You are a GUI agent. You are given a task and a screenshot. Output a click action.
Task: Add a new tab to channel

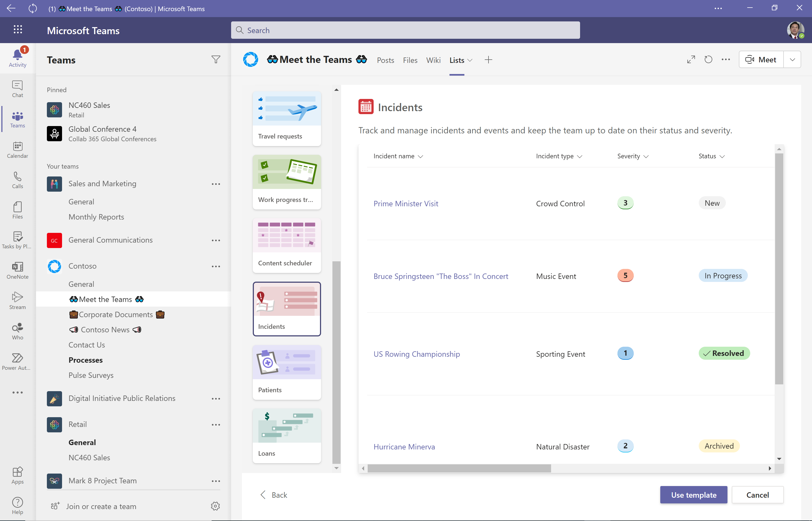488,60
